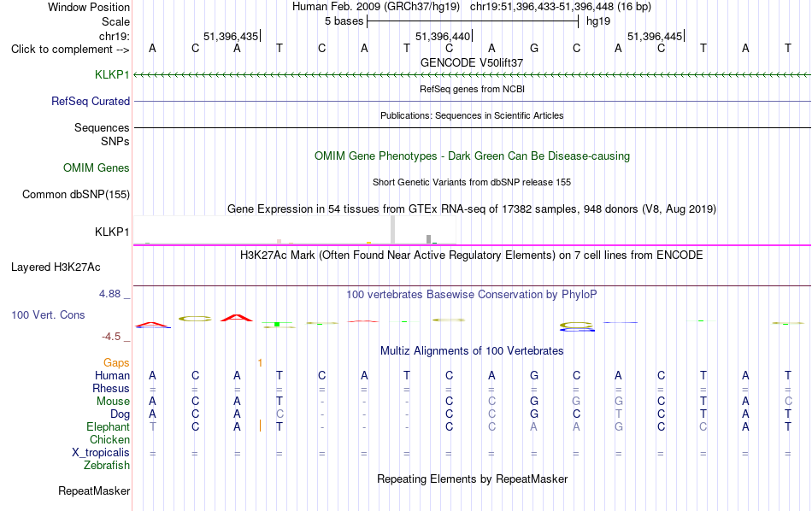Click coordinate label 51,396,435

tap(231, 36)
